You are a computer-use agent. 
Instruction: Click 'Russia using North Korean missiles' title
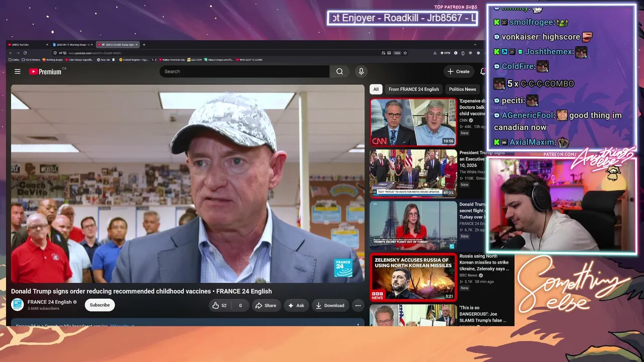pyautogui.click(x=484, y=262)
